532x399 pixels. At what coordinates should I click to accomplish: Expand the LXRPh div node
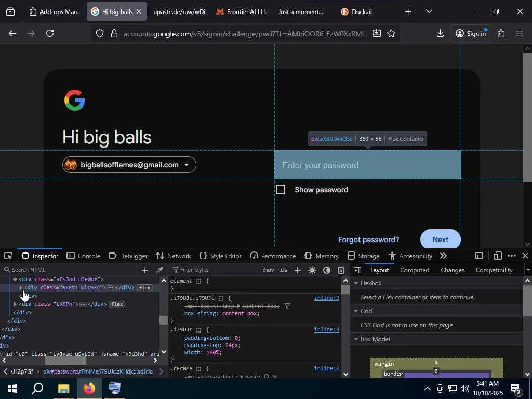click(15, 304)
